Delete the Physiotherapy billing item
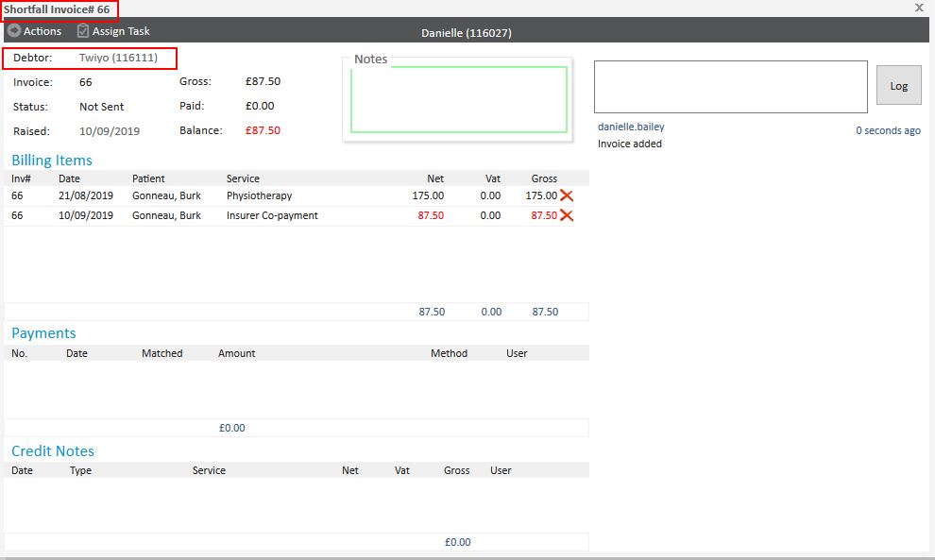Image resolution: width=935 pixels, height=560 pixels. (567, 195)
